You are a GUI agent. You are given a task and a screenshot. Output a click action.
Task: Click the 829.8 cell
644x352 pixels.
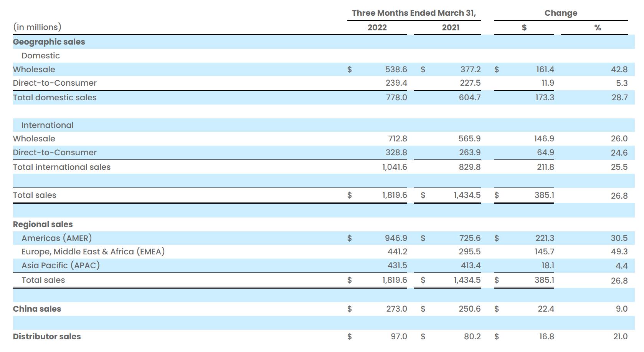point(470,167)
